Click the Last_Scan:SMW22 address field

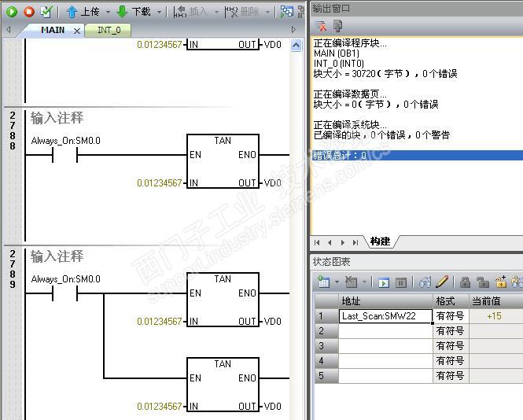385,316
